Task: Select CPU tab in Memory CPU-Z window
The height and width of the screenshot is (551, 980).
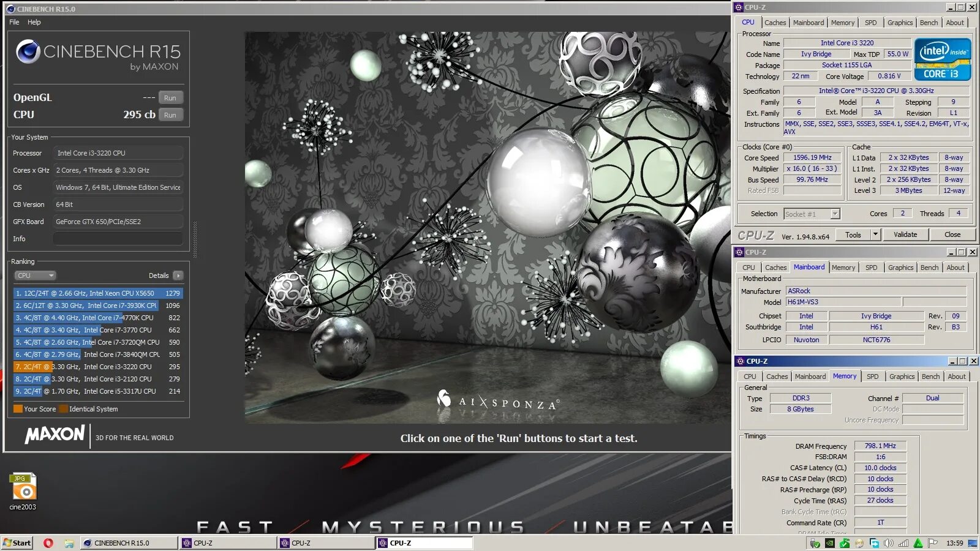Action: tap(750, 377)
